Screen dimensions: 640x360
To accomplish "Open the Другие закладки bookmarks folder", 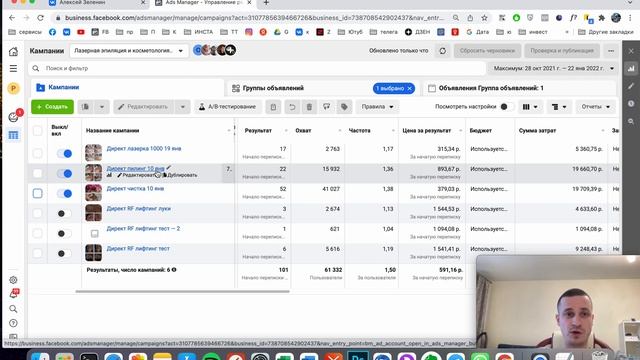I will pos(606,32).
